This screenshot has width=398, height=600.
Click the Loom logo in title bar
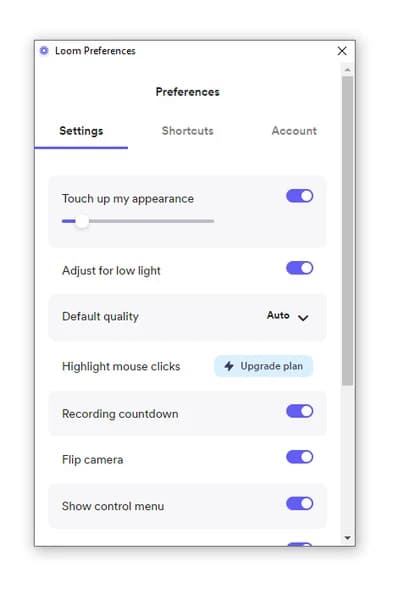[x=44, y=51]
